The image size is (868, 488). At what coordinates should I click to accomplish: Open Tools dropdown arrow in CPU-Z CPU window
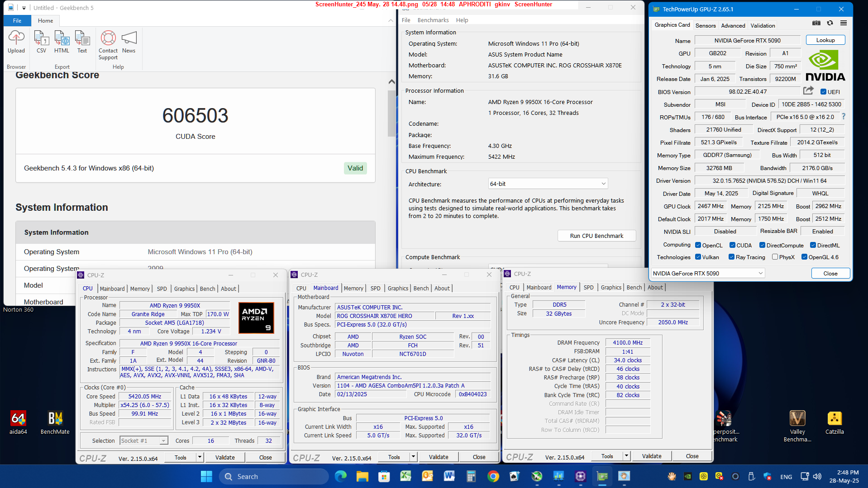point(200,457)
